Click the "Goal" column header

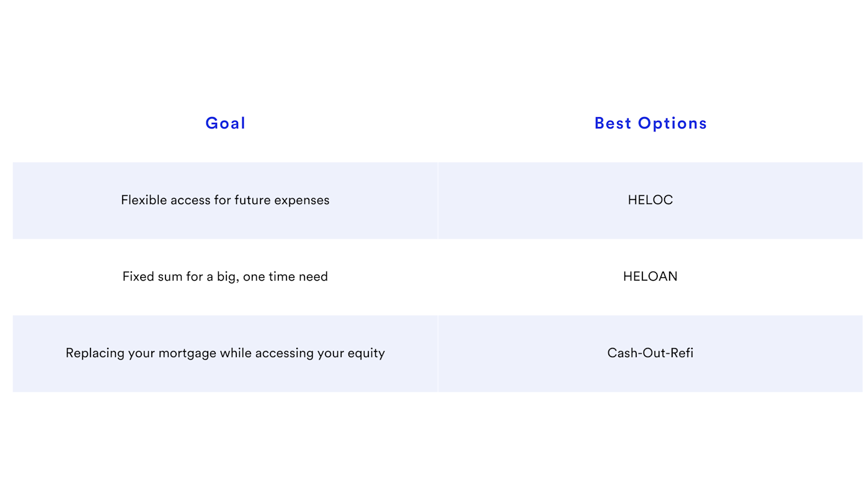(x=225, y=123)
